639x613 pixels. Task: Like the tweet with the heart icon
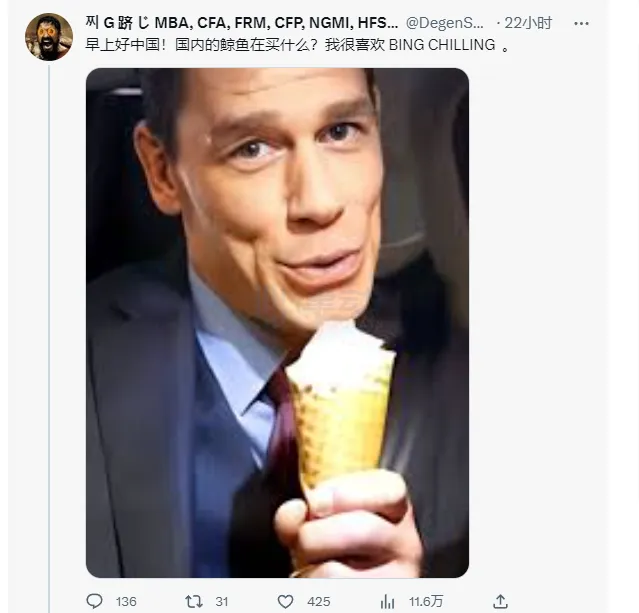click(x=285, y=601)
